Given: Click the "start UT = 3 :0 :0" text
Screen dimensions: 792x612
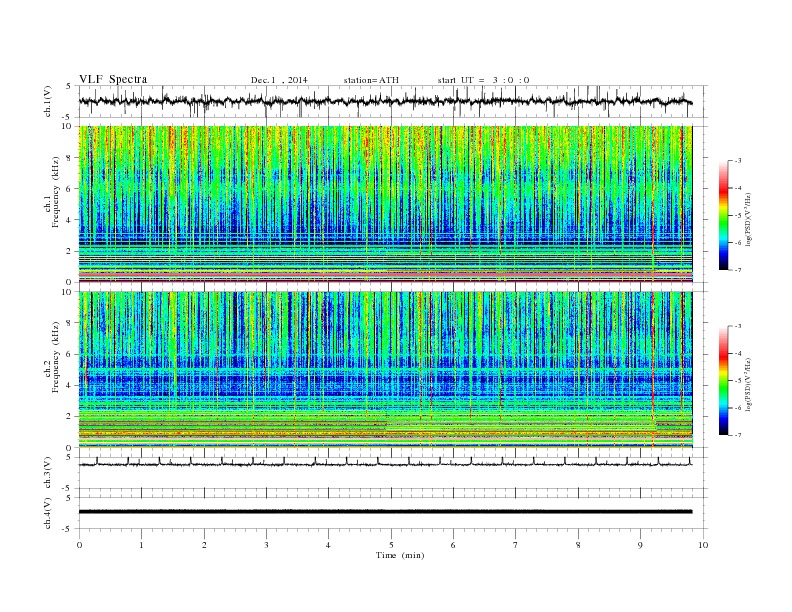Looking at the screenshot, I should (483, 80).
